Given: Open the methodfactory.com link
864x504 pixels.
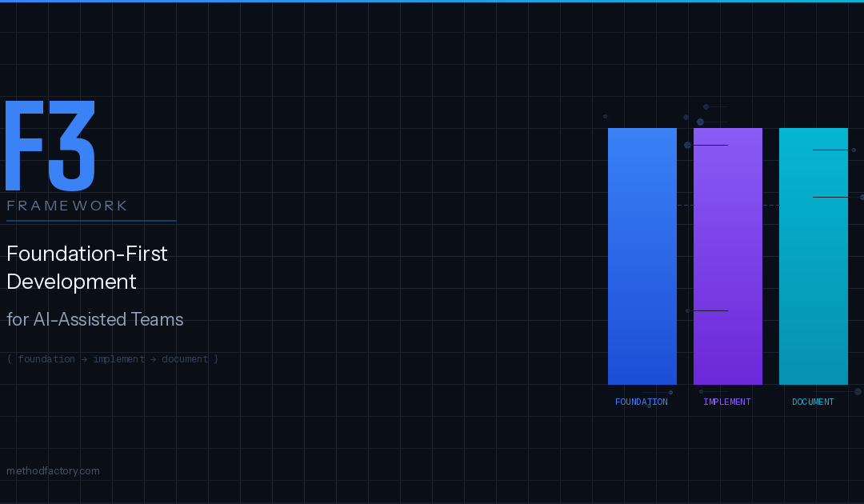Looking at the screenshot, I should [x=53, y=470].
